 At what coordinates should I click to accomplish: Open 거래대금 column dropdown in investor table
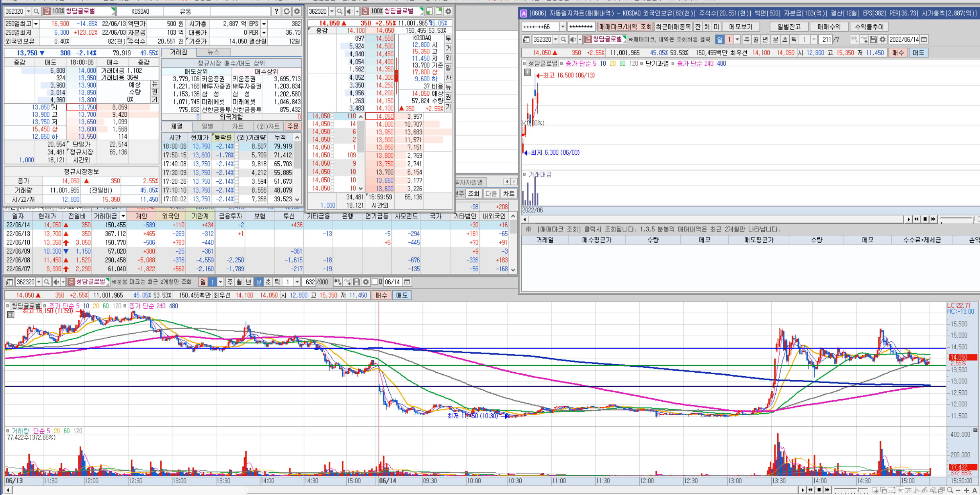(x=123, y=216)
